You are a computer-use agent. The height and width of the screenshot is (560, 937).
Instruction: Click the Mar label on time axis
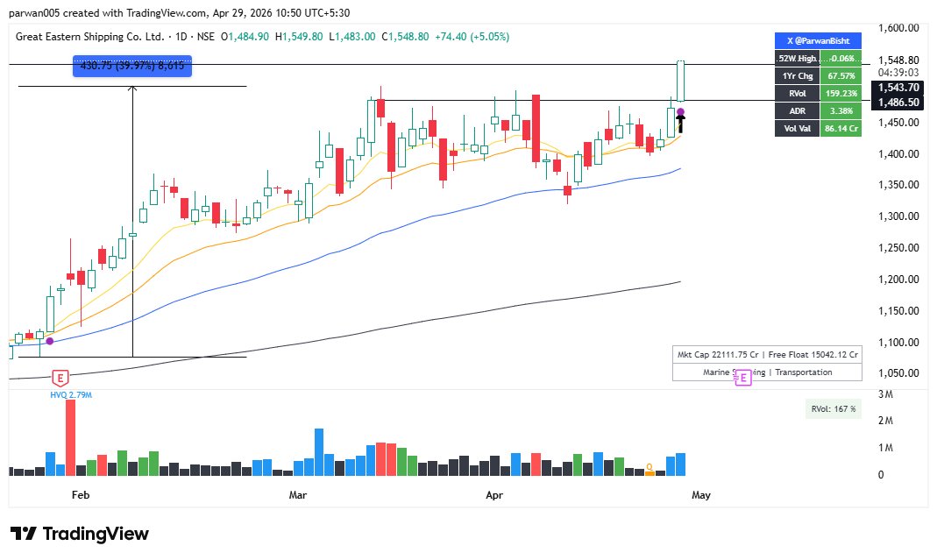[x=298, y=495]
